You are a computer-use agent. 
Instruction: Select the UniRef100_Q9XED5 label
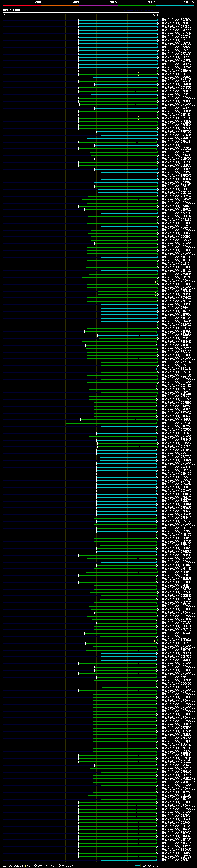[x=176, y=467]
